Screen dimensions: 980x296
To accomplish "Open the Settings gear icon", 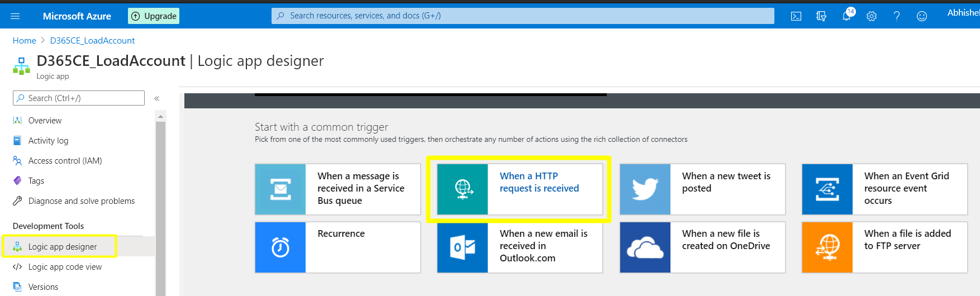I will point(872,16).
